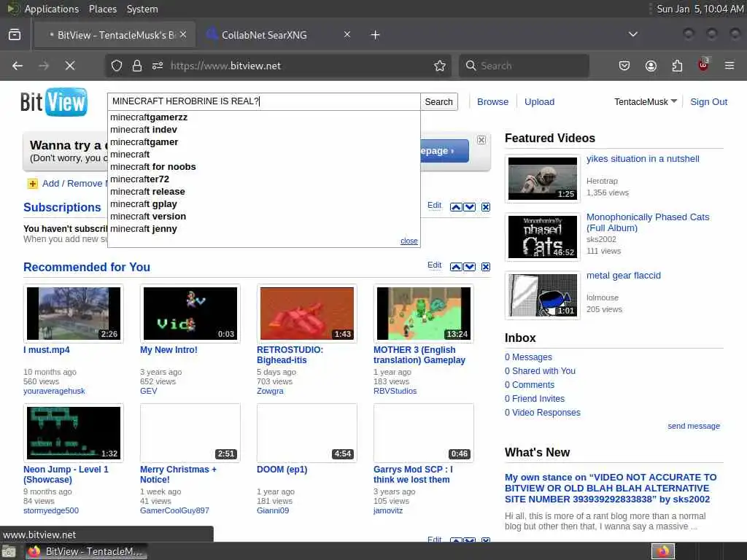
Task: Open the tracking protection shield icon
Action: coord(117,66)
